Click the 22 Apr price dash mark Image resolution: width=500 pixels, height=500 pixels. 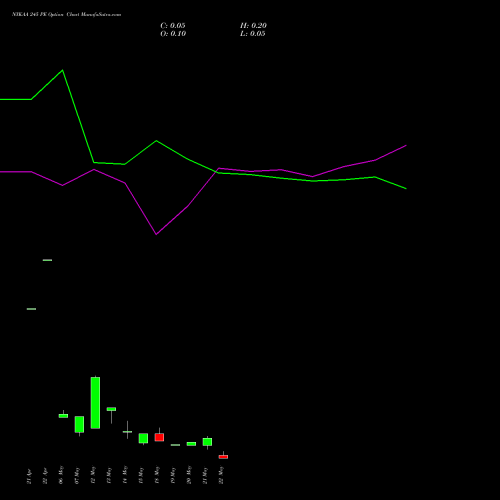point(47,260)
